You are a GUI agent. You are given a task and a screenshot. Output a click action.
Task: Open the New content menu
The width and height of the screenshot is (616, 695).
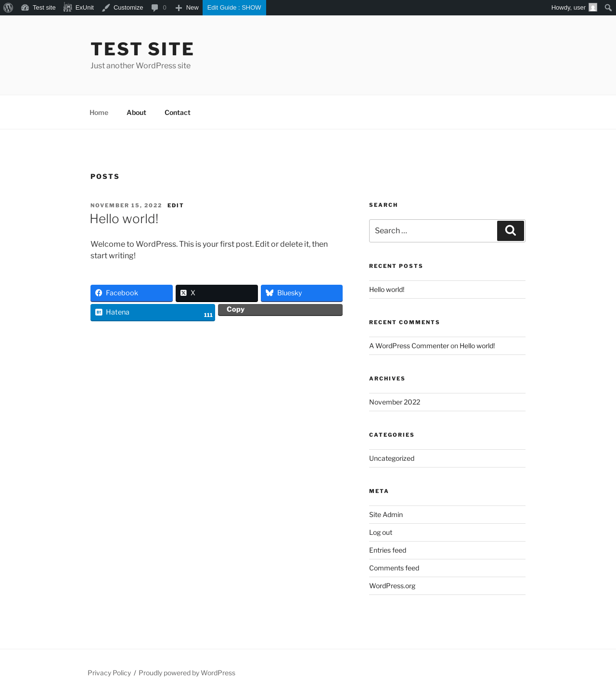tap(187, 8)
